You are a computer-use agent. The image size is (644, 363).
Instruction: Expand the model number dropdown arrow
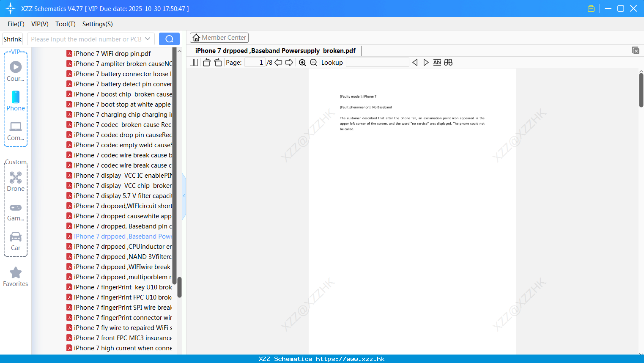tap(148, 39)
